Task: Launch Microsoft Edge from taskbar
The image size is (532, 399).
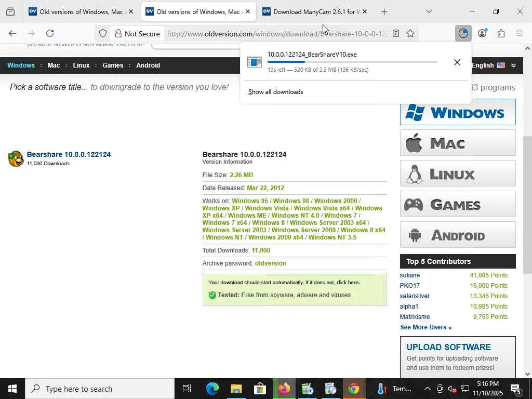Action: [x=212, y=389]
